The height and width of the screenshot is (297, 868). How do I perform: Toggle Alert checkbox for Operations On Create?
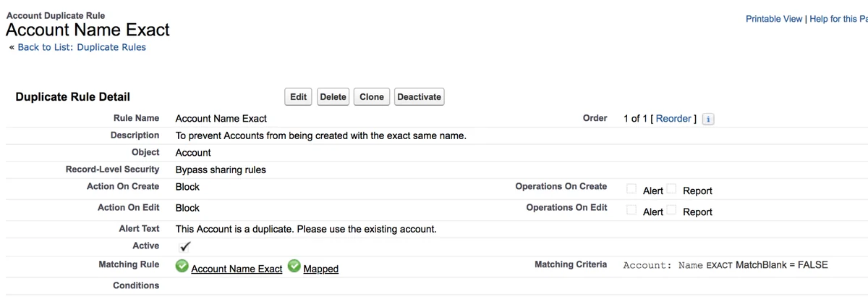point(631,189)
